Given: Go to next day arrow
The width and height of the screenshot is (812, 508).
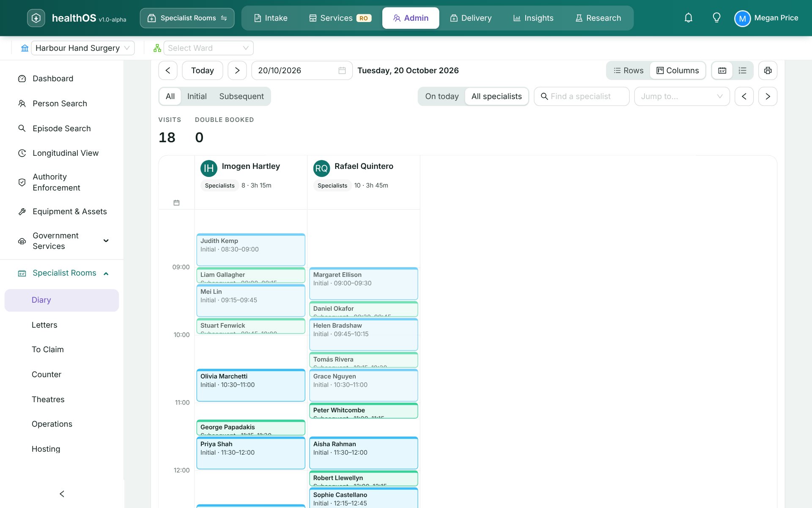Looking at the screenshot, I should point(237,71).
